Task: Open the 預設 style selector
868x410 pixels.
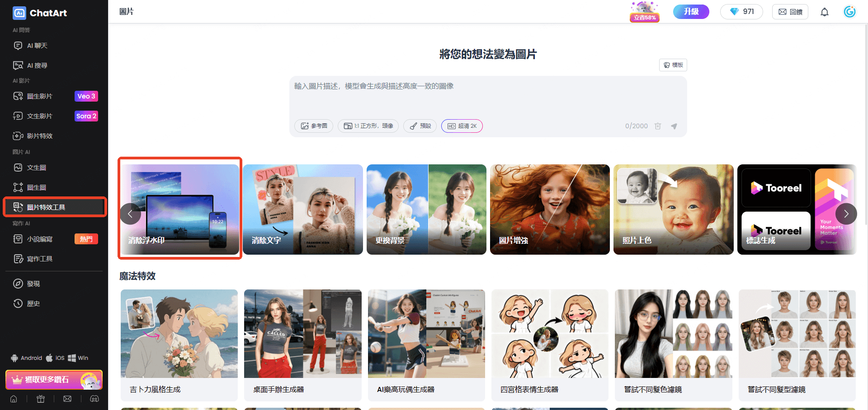Action: tap(420, 126)
